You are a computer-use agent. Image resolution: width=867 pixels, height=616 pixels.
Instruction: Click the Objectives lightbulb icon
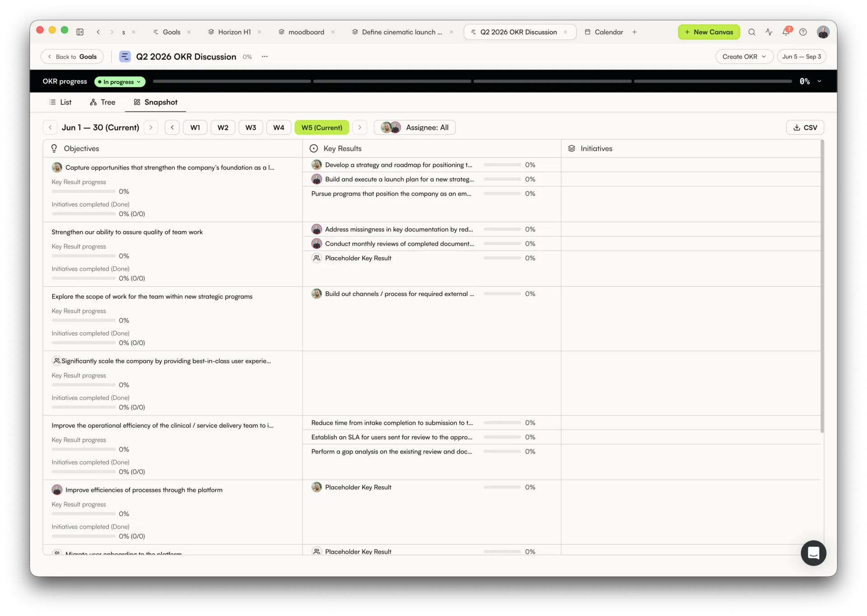pyautogui.click(x=54, y=148)
